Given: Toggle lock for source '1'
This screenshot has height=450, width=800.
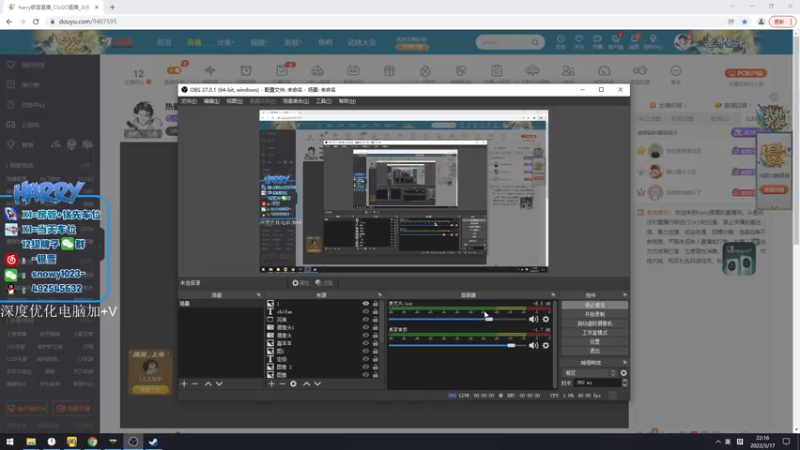Looking at the screenshot, I should coord(376,304).
